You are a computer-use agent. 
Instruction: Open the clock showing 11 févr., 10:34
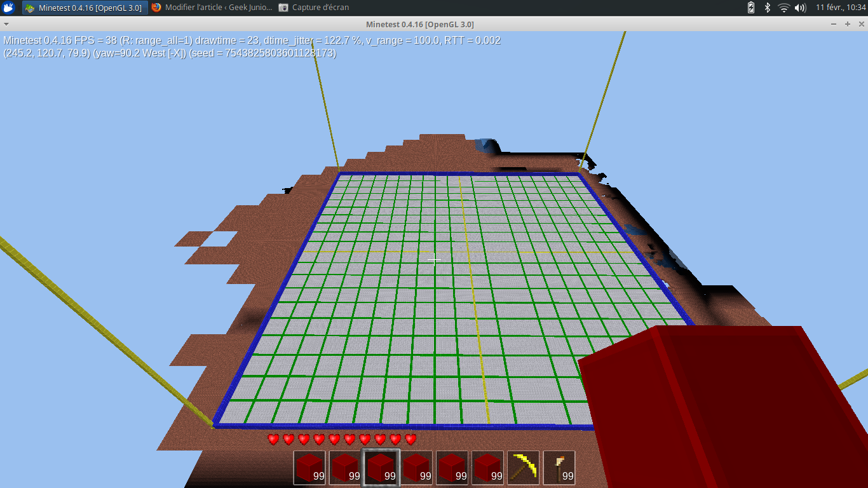pos(841,8)
